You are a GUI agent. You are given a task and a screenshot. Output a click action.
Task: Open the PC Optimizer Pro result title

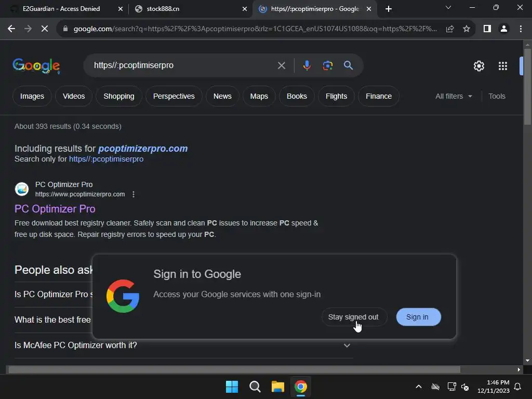pos(55,209)
